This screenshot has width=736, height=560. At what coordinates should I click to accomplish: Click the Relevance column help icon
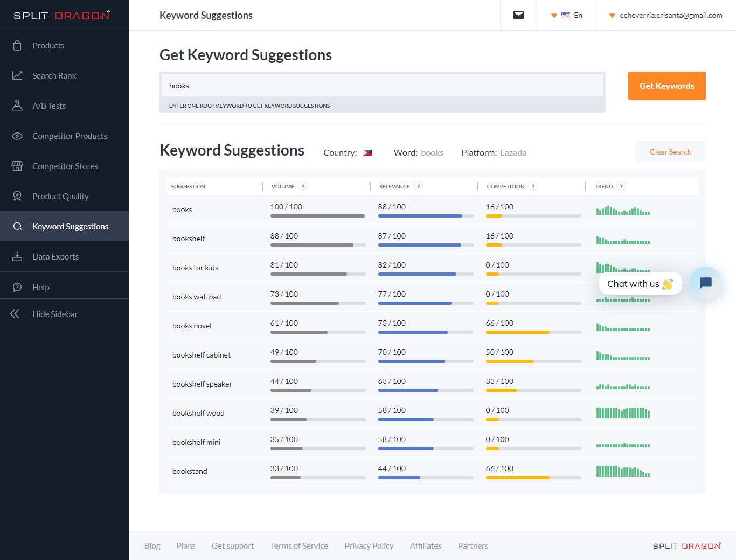pos(418,186)
